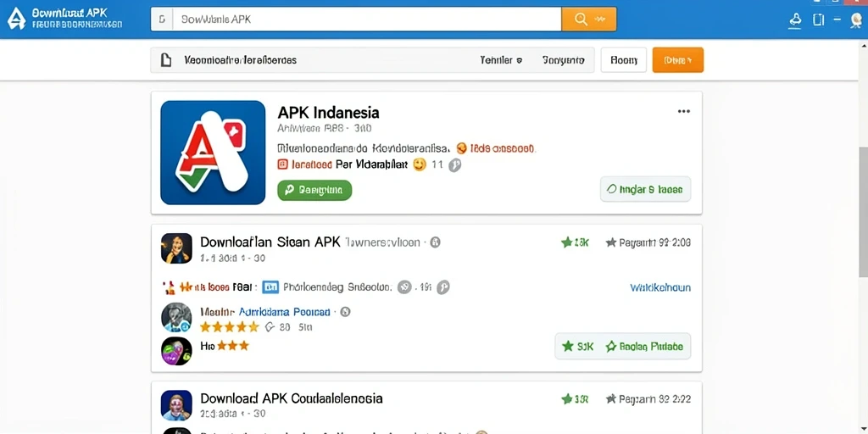Open Downloaf'lan Siean APK result title

[270, 242]
